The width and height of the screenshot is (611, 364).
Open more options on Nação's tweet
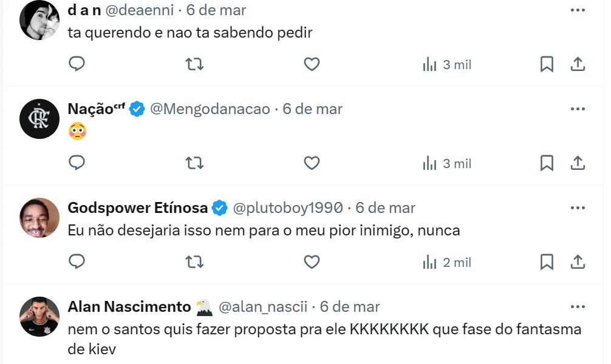[578, 109]
